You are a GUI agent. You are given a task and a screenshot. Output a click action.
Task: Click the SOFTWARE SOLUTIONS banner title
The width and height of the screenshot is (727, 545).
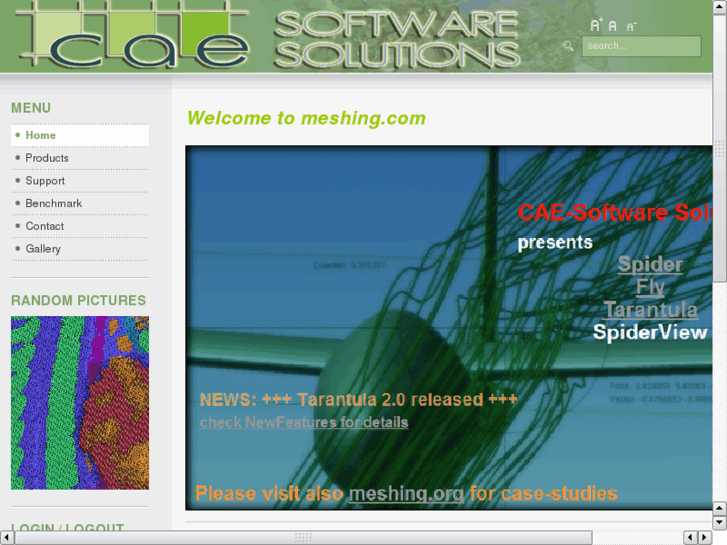click(397, 40)
